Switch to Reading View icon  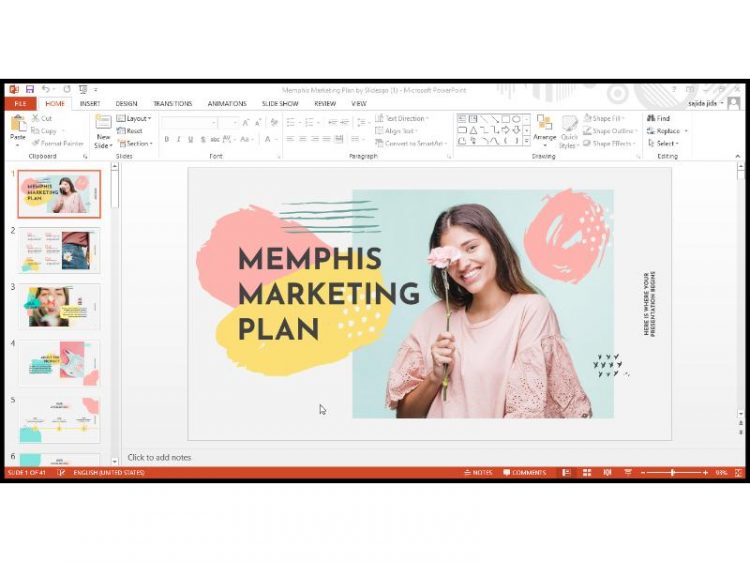coord(607,473)
